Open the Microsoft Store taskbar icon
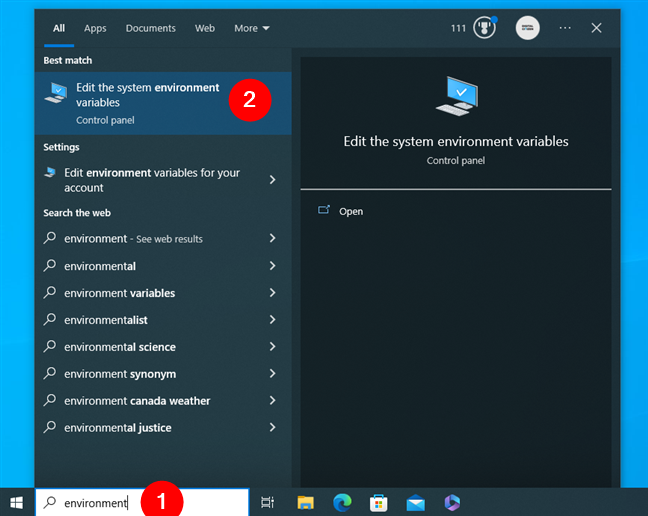This screenshot has width=648, height=516. point(378,502)
